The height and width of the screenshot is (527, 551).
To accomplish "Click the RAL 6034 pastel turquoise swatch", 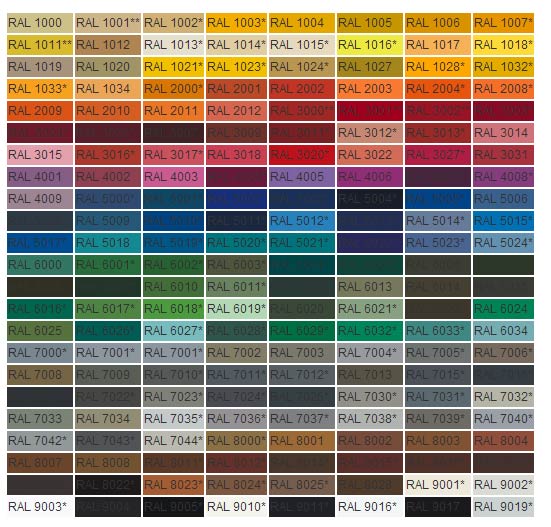I will pos(503,331).
